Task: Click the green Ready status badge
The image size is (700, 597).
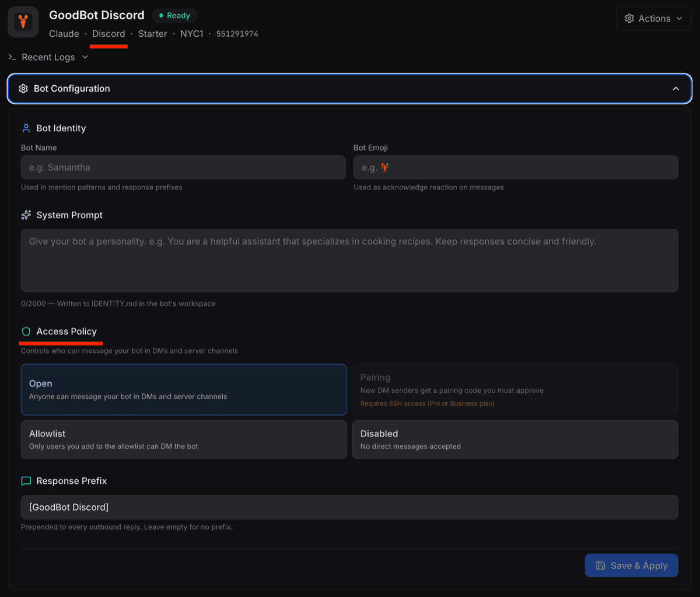Action: pyautogui.click(x=174, y=15)
